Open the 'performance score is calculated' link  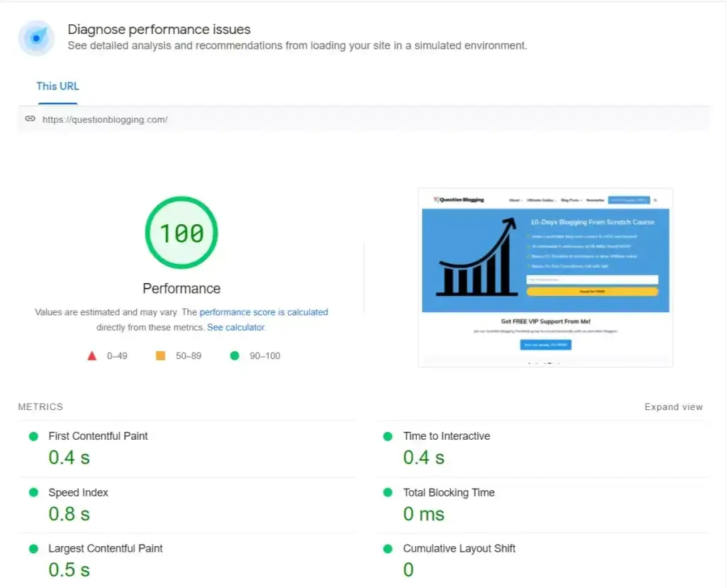264,312
